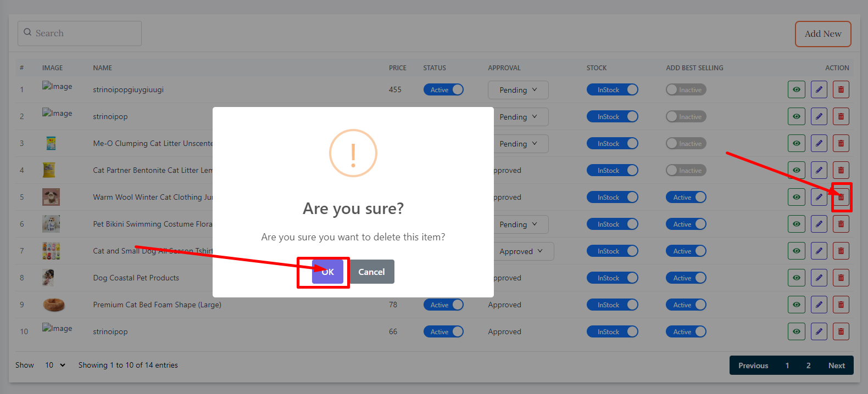
Task: Toggle the Active status switch for strinoipopgiuygiuugi
Action: coord(443,89)
